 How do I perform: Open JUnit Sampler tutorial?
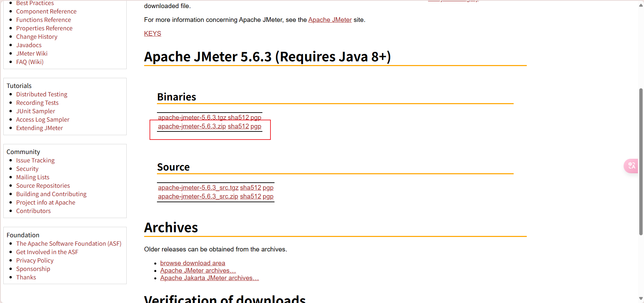(35, 111)
